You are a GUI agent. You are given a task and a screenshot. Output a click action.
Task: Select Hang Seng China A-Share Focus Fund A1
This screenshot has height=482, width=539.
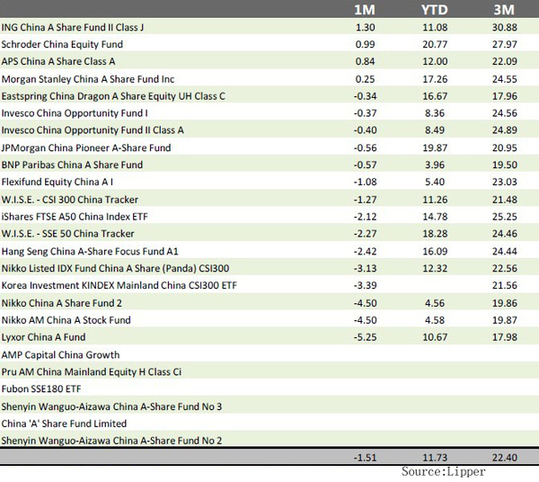click(90, 251)
